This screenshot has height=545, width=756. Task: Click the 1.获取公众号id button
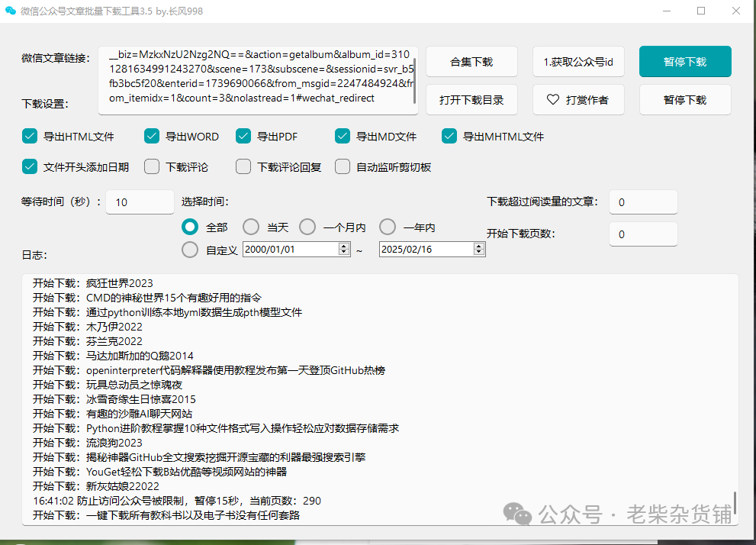click(x=578, y=62)
